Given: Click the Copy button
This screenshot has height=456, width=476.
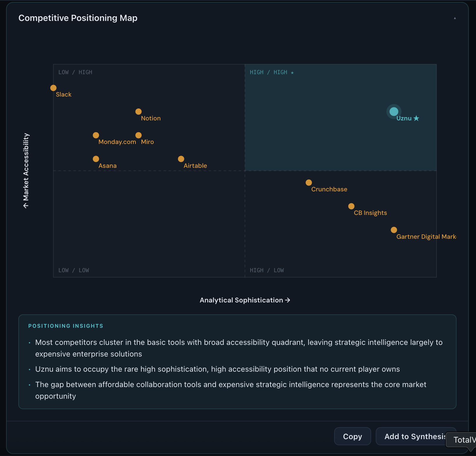Looking at the screenshot, I should coord(352,436).
